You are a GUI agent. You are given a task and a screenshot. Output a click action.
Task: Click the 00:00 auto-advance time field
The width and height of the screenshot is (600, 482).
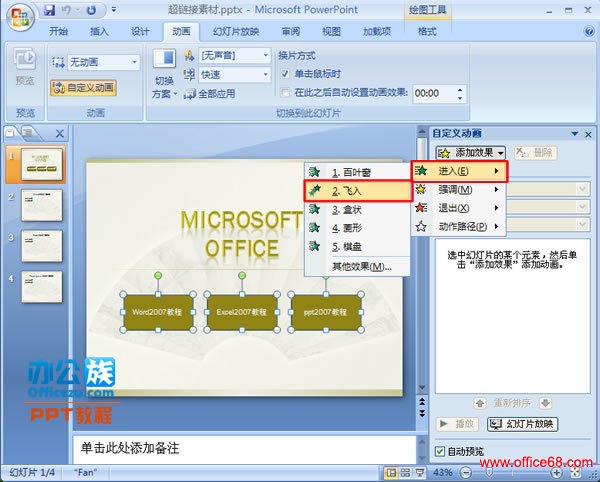click(x=434, y=93)
